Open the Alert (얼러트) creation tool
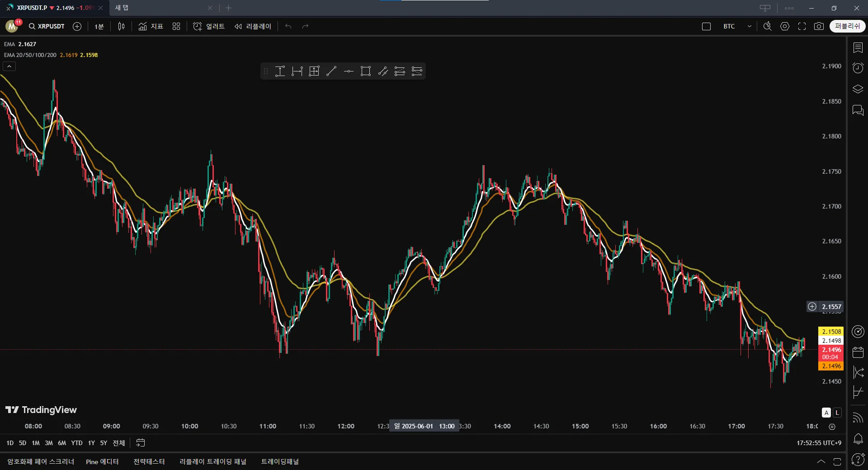The image size is (868, 470). pos(209,26)
